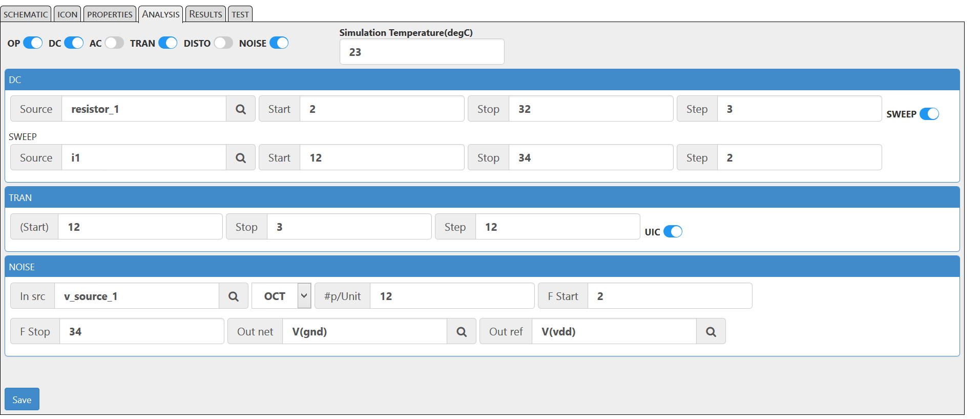Switch to the SCHEMATIC tab
This screenshot has height=419, width=980.
click(x=26, y=14)
